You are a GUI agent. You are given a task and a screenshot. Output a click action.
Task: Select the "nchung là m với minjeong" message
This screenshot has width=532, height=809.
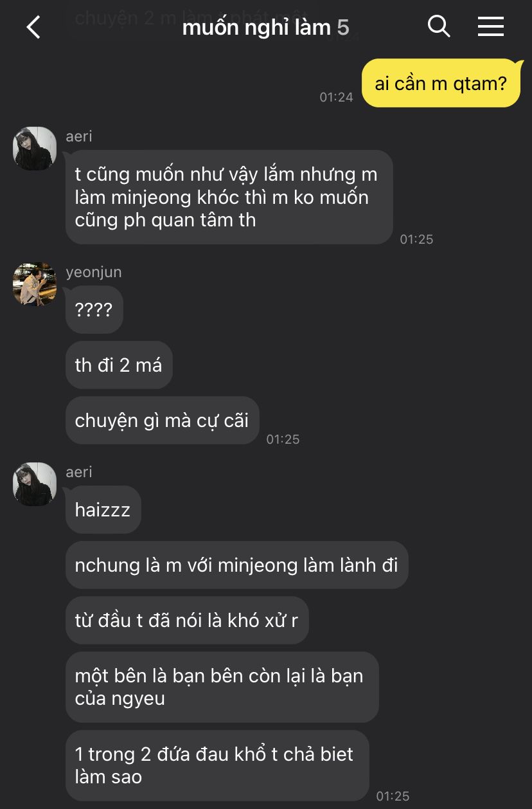[x=236, y=565]
